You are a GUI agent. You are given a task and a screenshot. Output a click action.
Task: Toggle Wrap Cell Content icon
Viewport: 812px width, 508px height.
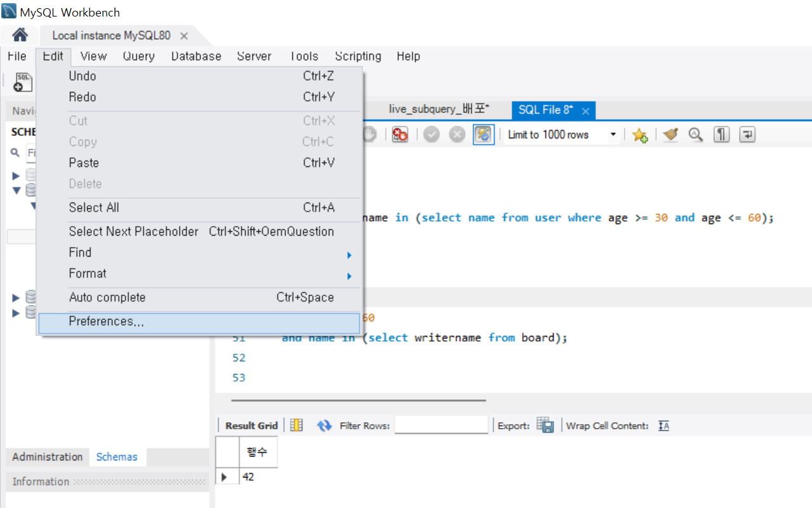664,425
